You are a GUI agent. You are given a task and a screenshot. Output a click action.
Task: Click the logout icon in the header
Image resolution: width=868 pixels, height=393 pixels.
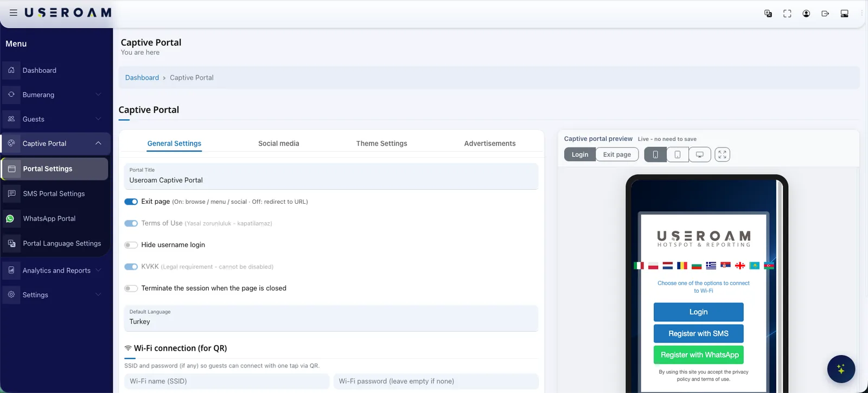[x=825, y=14]
